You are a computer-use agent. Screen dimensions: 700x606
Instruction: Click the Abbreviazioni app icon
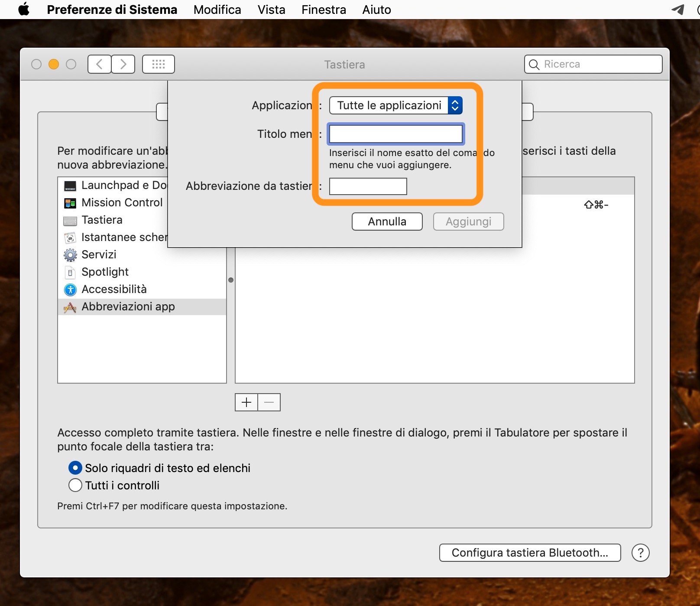(x=70, y=307)
